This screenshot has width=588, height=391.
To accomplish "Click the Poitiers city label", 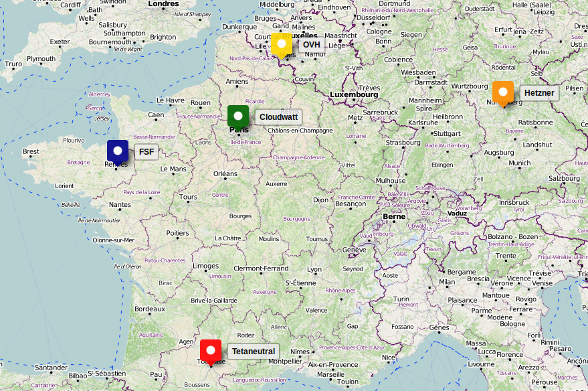I will tap(177, 233).
